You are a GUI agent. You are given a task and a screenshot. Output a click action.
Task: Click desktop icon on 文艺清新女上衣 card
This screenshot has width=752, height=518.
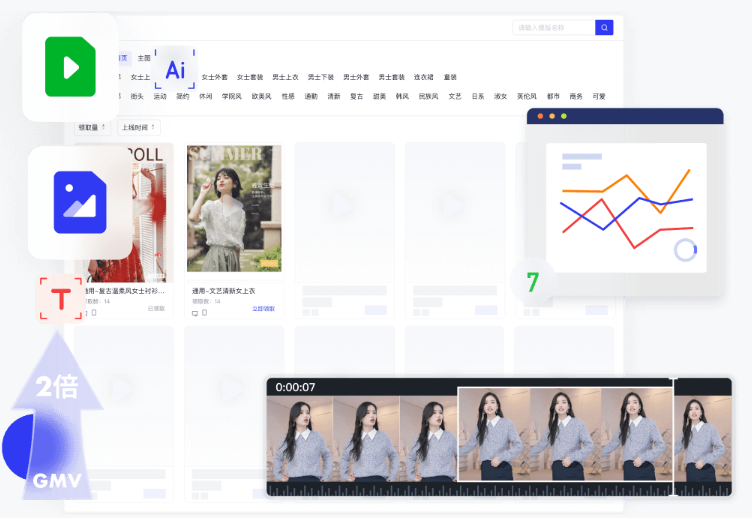click(x=195, y=313)
